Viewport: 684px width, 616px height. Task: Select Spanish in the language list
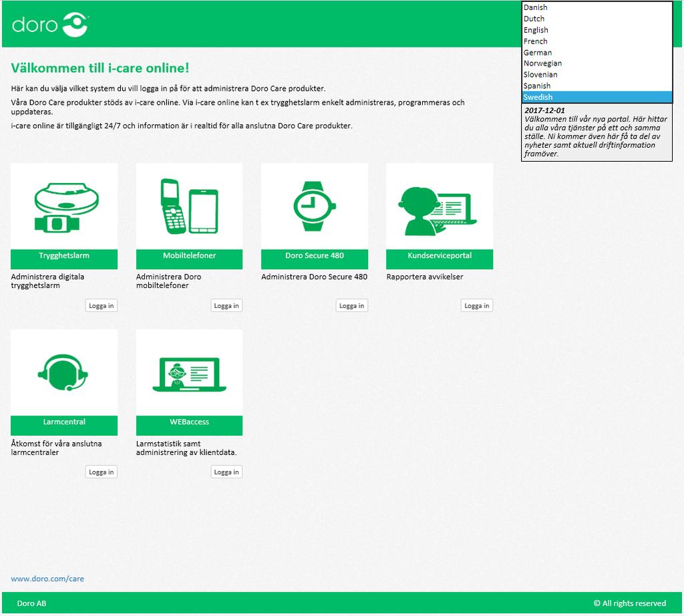pyautogui.click(x=596, y=86)
